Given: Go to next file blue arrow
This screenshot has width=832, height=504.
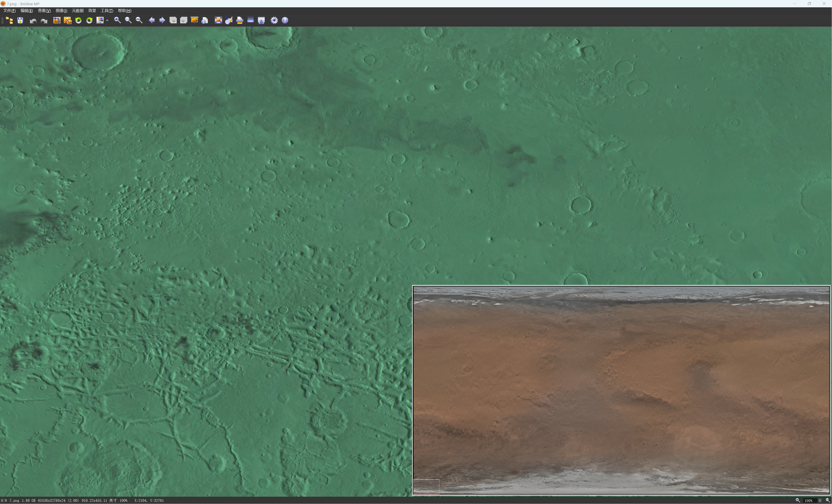Looking at the screenshot, I should [x=162, y=21].
